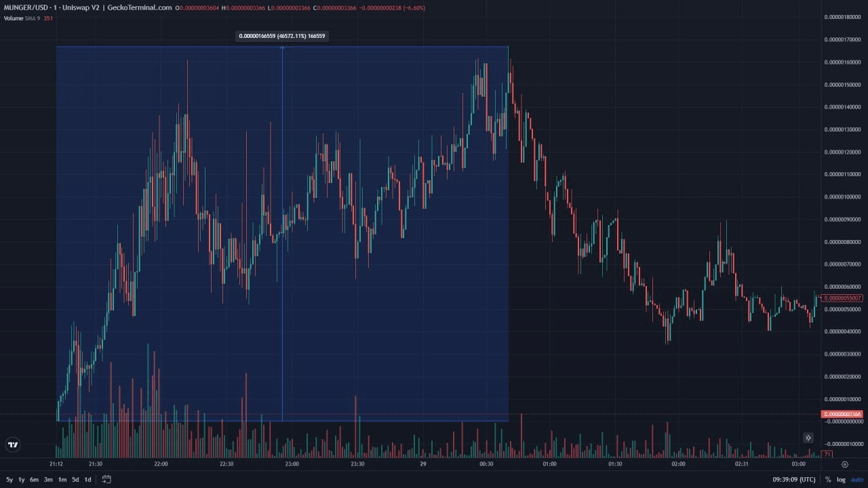Switch to the 5y range tab
The image size is (868, 488).
click(9, 479)
